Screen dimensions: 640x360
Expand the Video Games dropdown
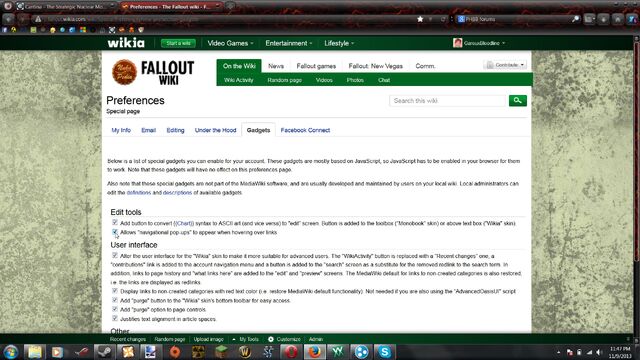(x=230, y=43)
